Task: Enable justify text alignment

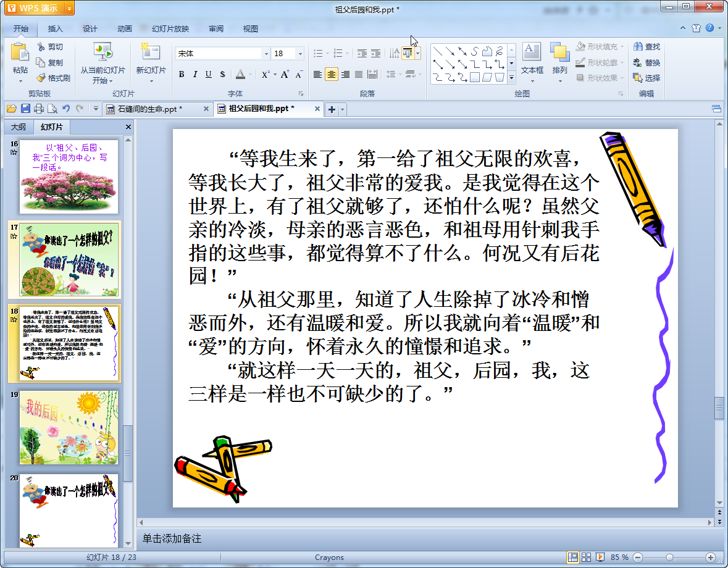Action: pyautogui.click(x=359, y=74)
